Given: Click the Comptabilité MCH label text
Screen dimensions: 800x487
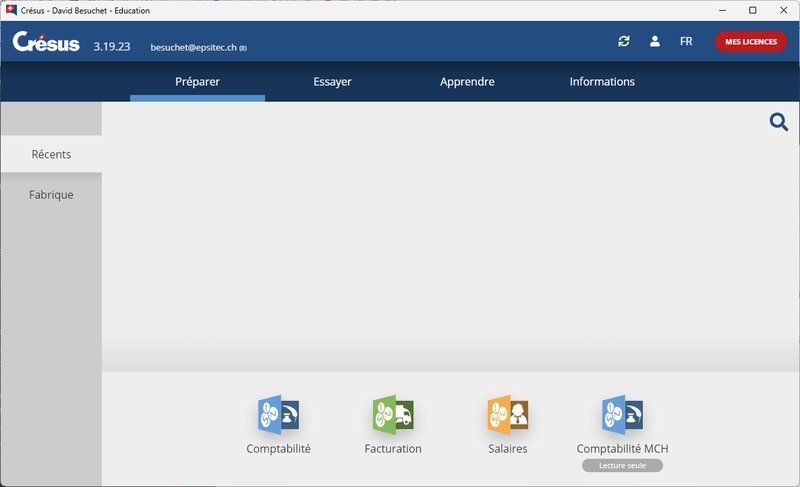Looking at the screenshot, I should pos(622,449).
